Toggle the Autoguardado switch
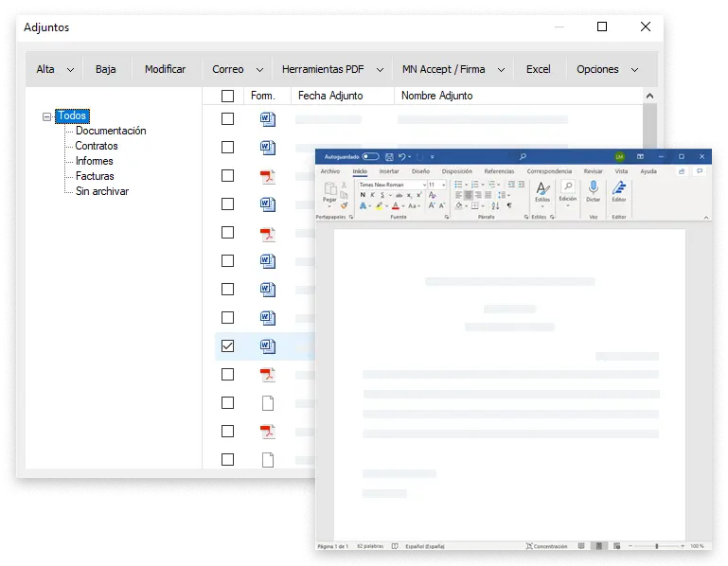 coord(370,156)
